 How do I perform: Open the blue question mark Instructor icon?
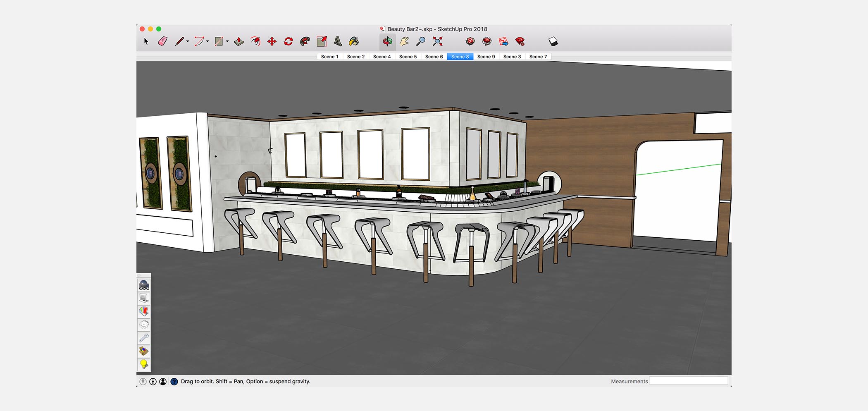click(x=174, y=382)
